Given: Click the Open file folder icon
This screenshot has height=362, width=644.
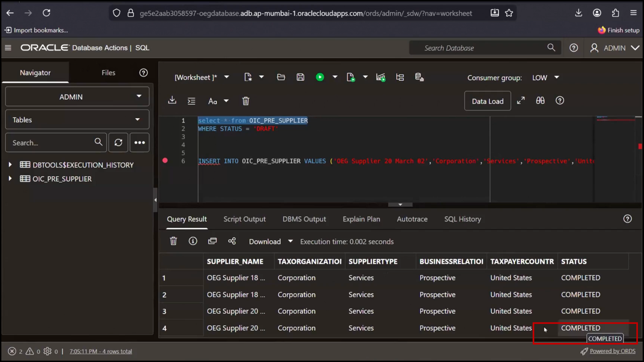Looking at the screenshot, I should (281, 77).
